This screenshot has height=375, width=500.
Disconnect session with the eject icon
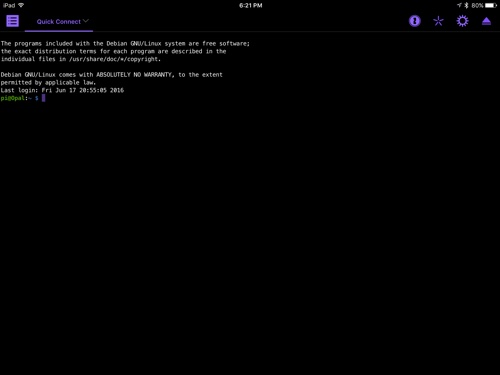[486, 21]
